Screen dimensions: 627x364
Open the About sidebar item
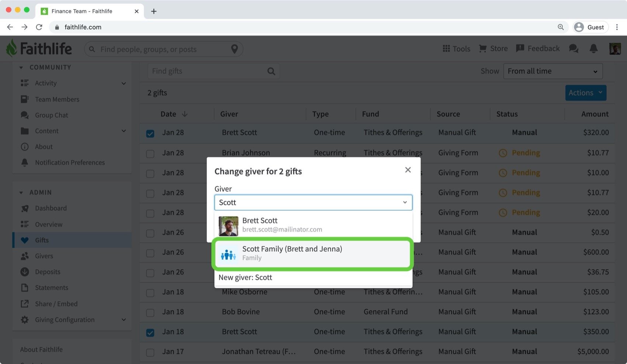[x=44, y=147]
